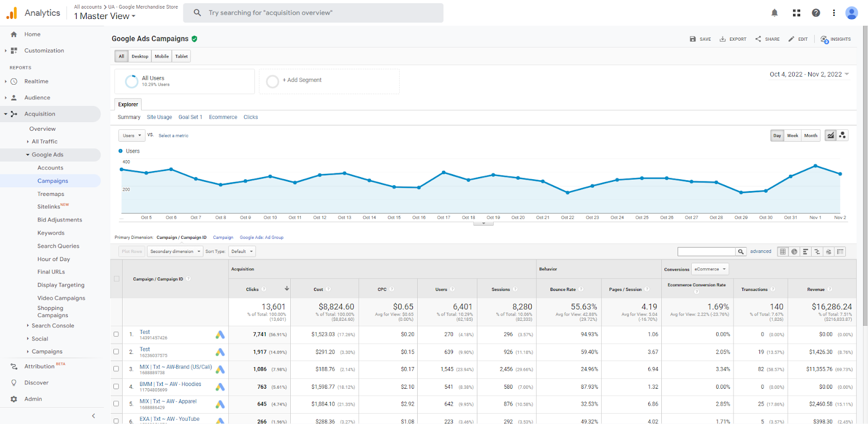The image size is (868, 424).
Task: Click the chart data point for Nov 1
Action: click(x=815, y=166)
